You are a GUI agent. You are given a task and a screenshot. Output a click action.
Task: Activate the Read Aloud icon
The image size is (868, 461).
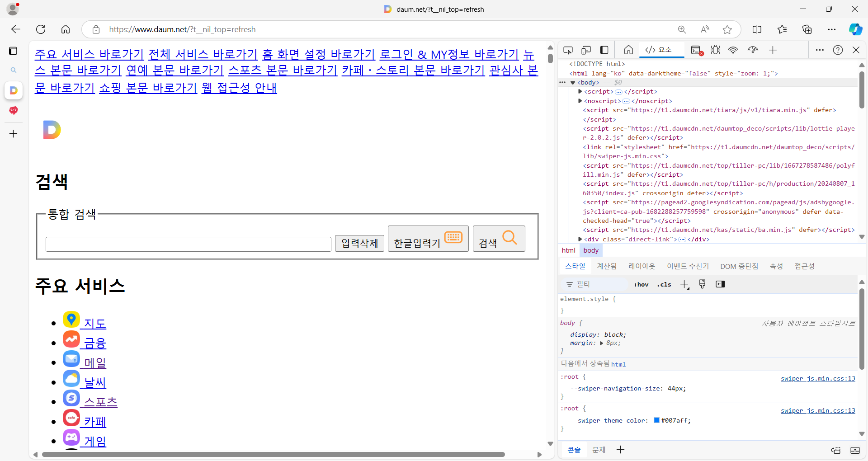[x=705, y=29]
